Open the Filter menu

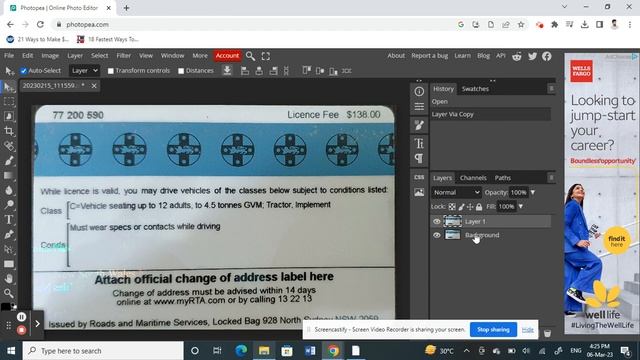point(124,56)
